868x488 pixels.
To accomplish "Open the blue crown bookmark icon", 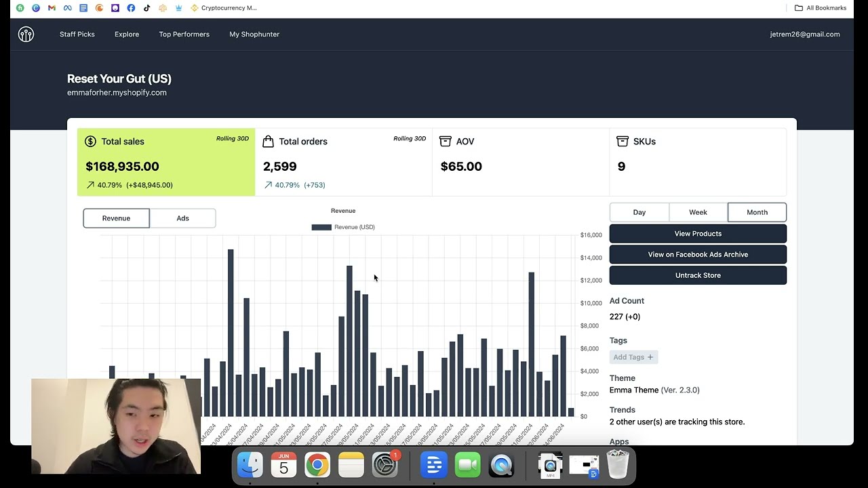I will 178,8.
